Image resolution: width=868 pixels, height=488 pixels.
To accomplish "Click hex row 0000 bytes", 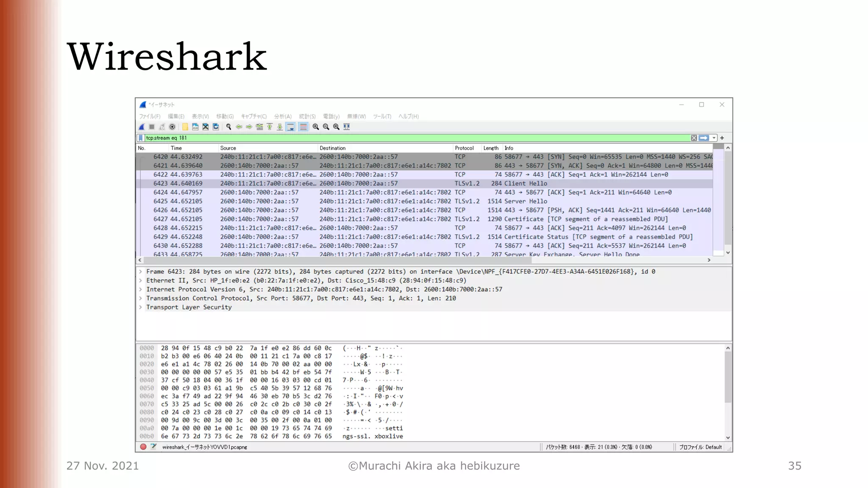I will click(246, 348).
